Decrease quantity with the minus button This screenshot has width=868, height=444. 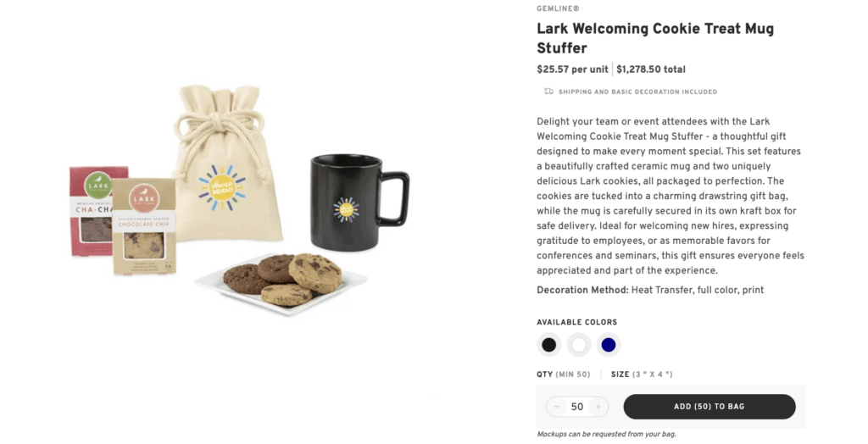pyautogui.click(x=557, y=407)
